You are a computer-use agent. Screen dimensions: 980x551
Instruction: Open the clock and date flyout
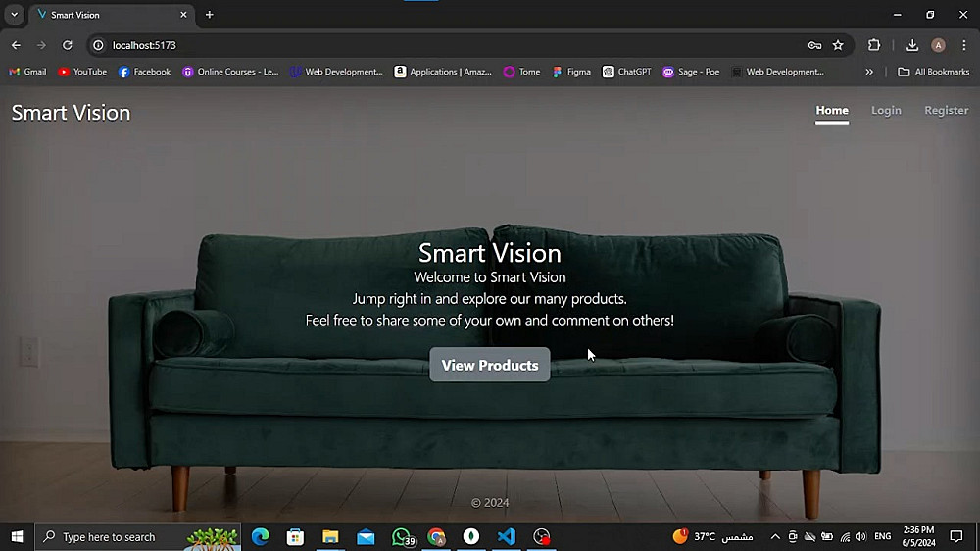point(919,536)
